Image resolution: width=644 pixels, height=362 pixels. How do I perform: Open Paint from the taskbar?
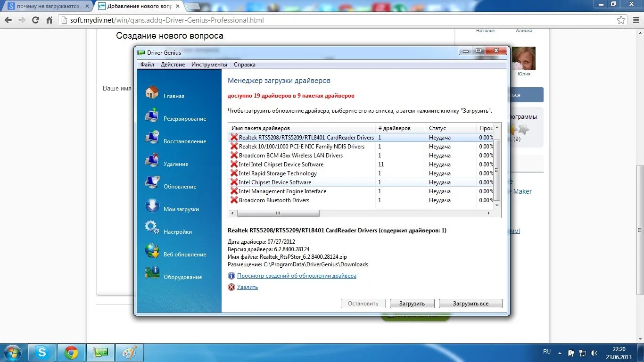[130, 353]
